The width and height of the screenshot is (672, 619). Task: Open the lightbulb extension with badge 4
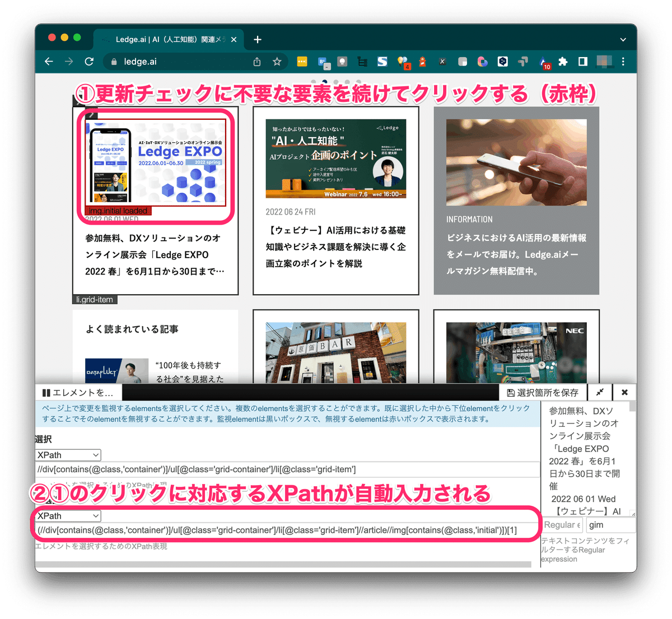tap(403, 62)
